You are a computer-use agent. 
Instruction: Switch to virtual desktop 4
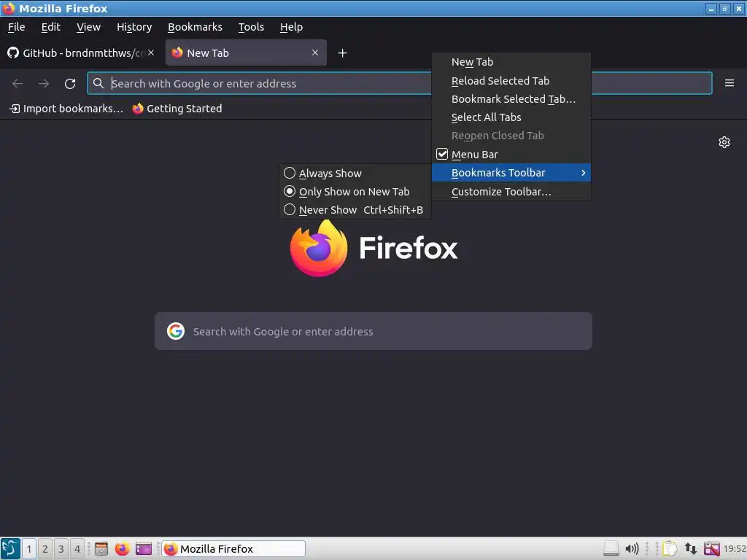77,548
